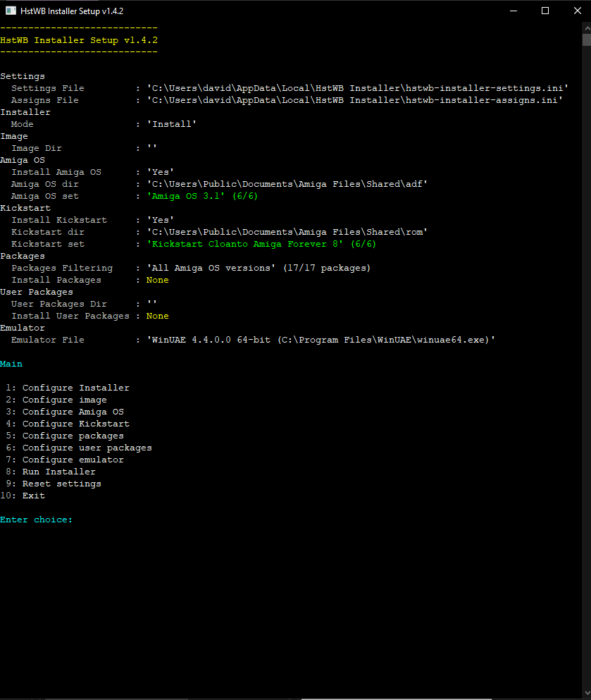Click the 'Image Dir' label
This screenshot has width=591, height=700.
(37, 148)
